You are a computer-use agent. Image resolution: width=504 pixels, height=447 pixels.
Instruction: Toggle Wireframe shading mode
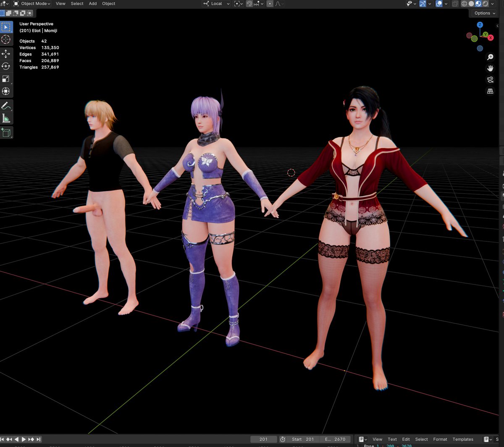coord(464,3)
